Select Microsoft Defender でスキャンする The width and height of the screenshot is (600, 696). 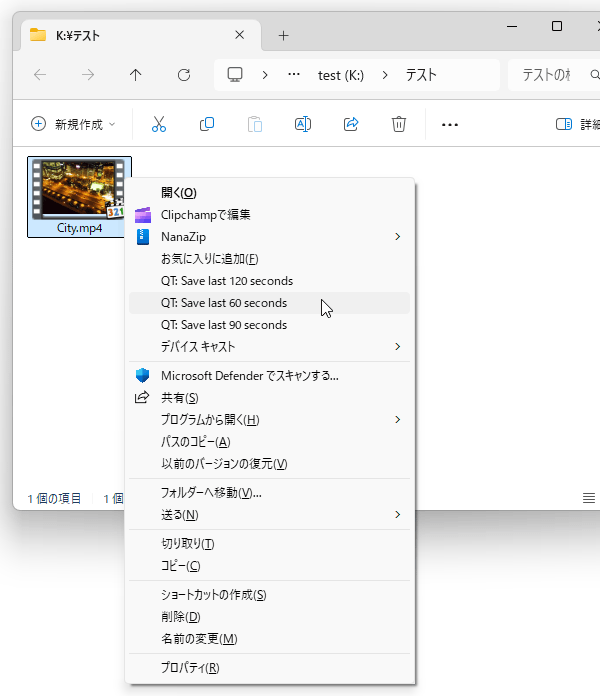click(269, 376)
